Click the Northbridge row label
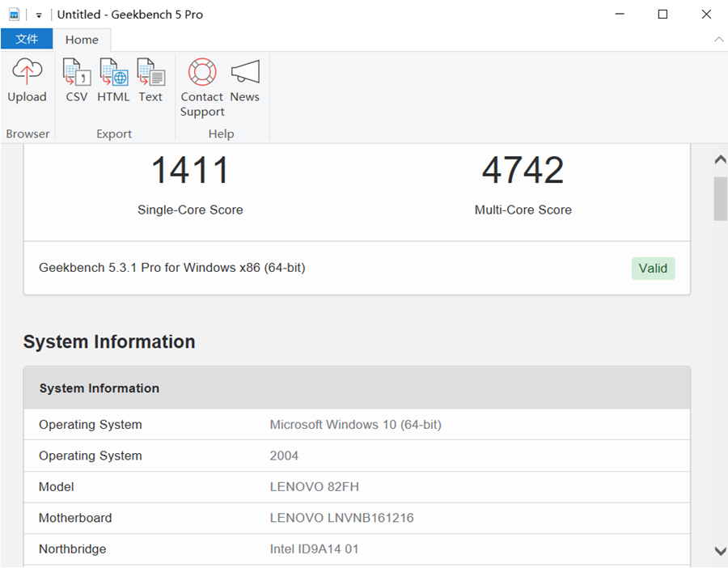This screenshot has width=728, height=568. pos(73,549)
